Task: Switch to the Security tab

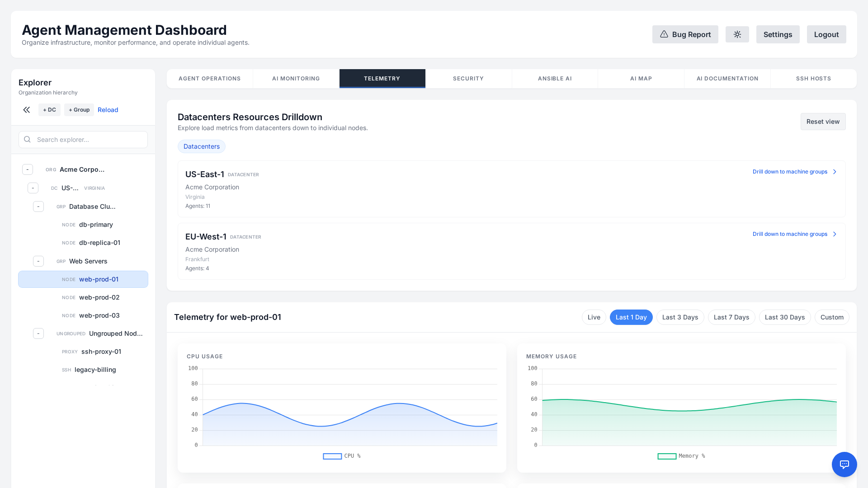Action: click(x=468, y=79)
